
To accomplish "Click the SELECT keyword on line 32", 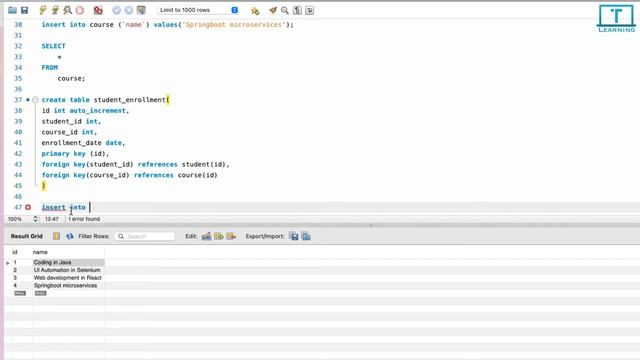I will (53, 46).
